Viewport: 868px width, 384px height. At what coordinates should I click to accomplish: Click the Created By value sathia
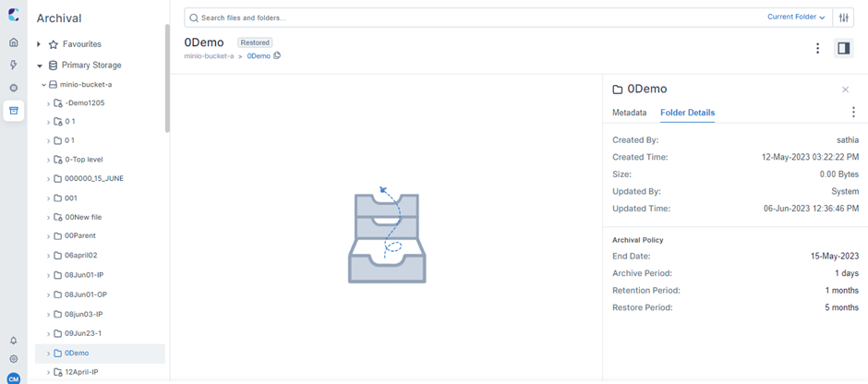[x=848, y=140]
